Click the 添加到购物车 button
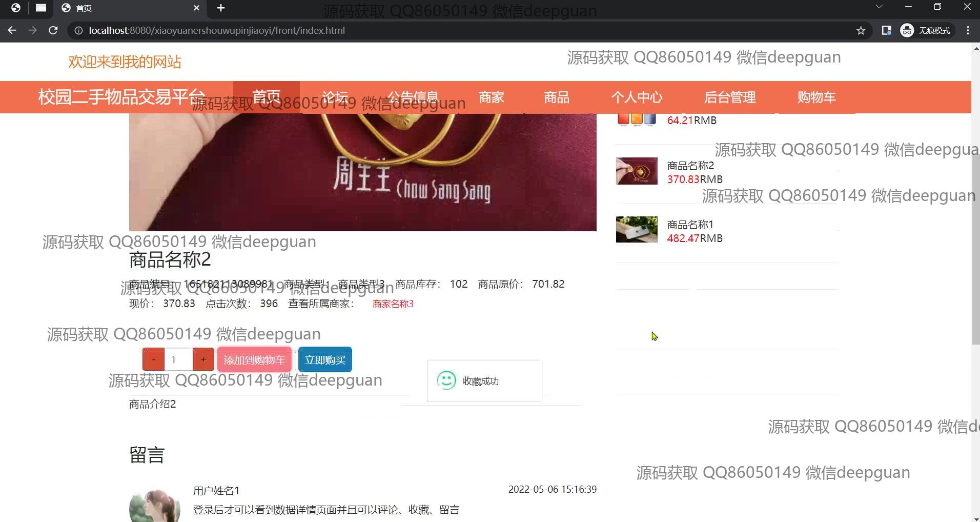The image size is (980, 522). pyautogui.click(x=254, y=359)
